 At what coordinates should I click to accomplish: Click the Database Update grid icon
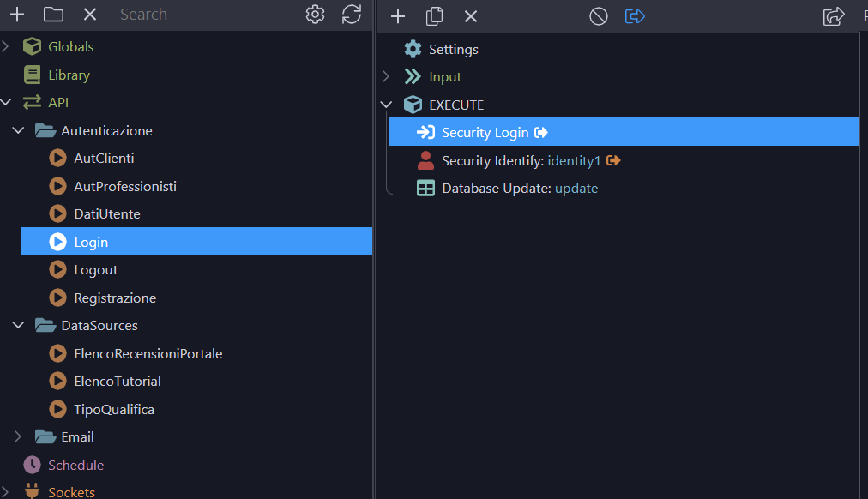click(426, 187)
